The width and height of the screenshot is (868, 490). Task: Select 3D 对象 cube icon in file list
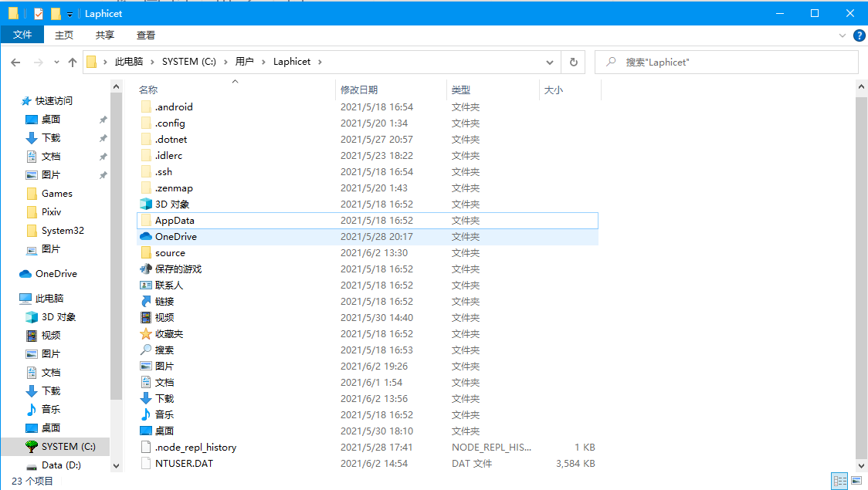coord(146,204)
